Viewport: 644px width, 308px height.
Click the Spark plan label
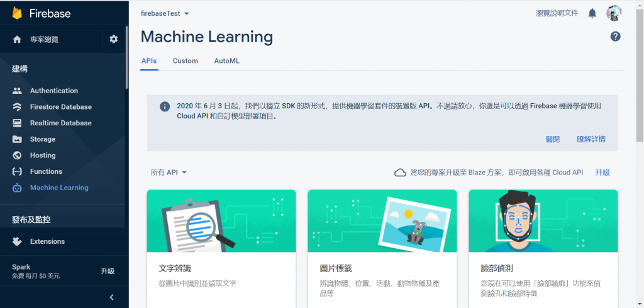(x=21, y=267)
